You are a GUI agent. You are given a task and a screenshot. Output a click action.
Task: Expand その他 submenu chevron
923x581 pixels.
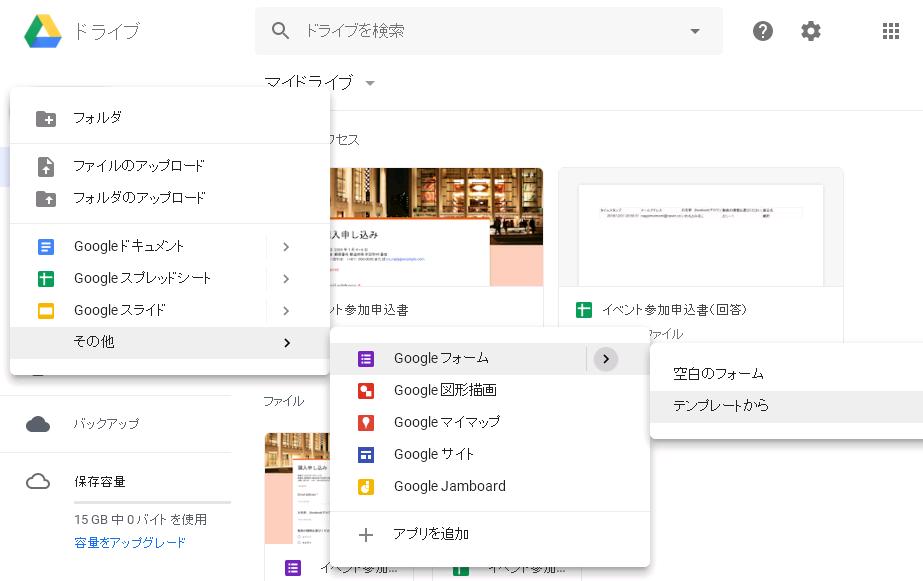pyautogui.click(x=287, y=343)
